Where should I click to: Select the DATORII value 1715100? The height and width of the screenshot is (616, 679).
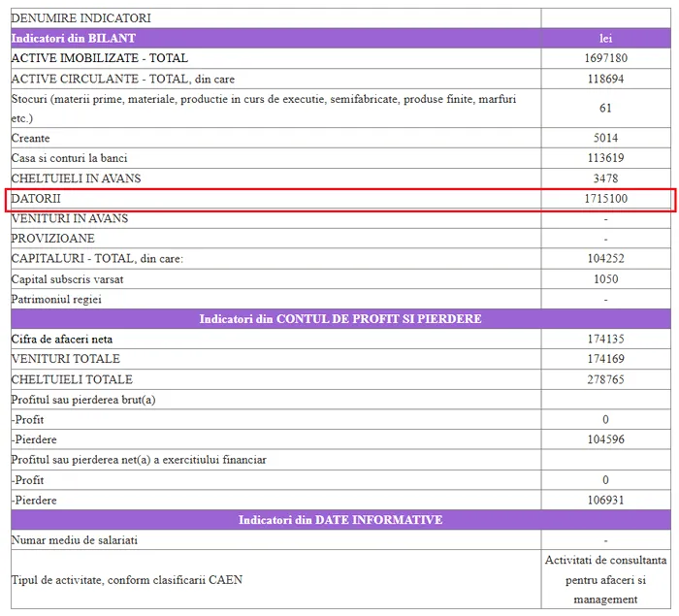pyautogui.click(x=605, y=199)
